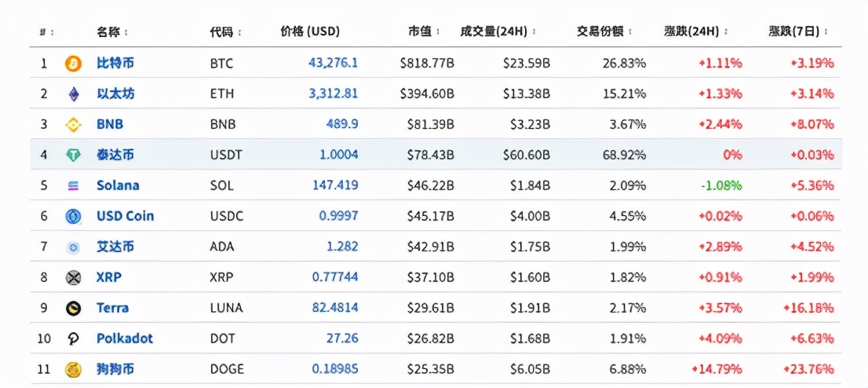Open the Terra name link
The image size is (868, 388).
pos(112,308)
